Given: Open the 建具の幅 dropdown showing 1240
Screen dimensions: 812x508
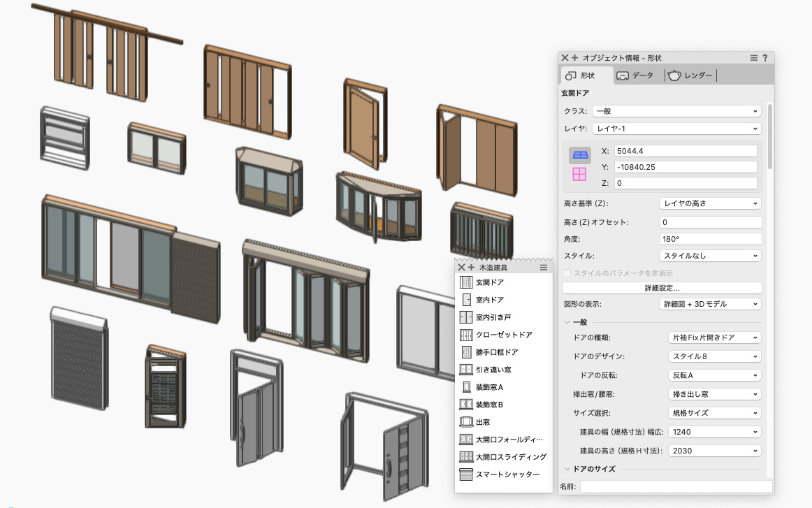Looking at the screenshot, I should pos(715,432).
